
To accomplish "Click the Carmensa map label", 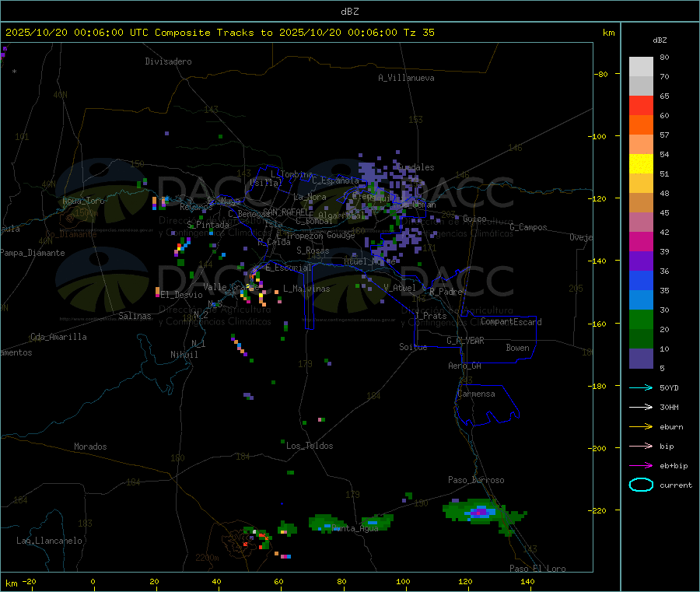I will pyautogui.click(x=476, y=394).
